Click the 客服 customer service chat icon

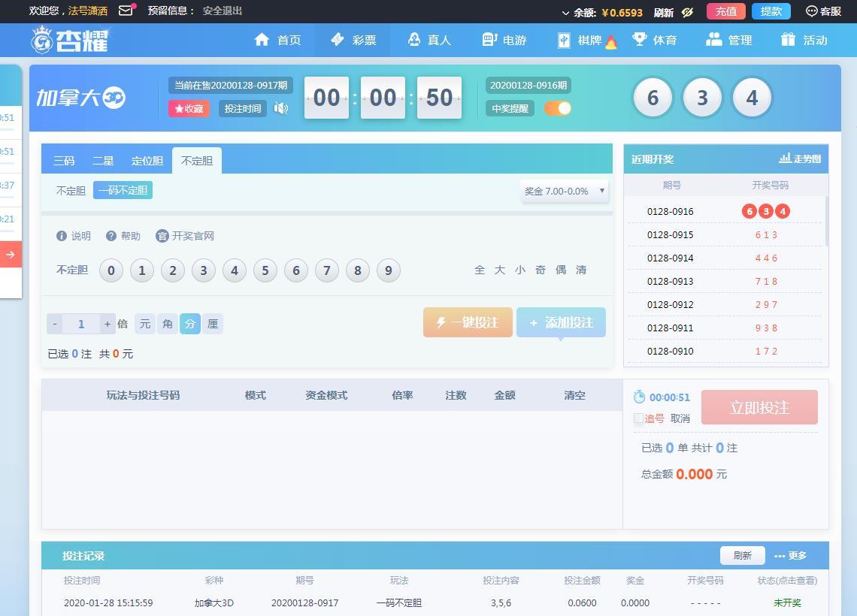823,11
